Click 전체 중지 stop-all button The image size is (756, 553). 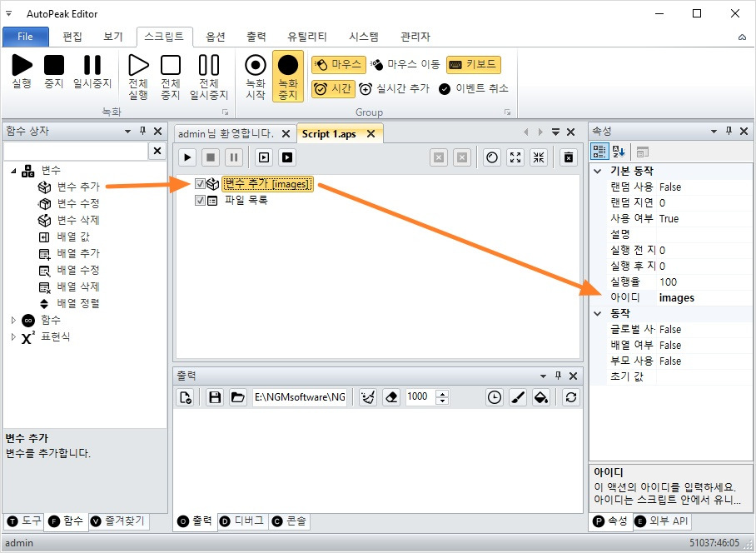pos(171,77)
